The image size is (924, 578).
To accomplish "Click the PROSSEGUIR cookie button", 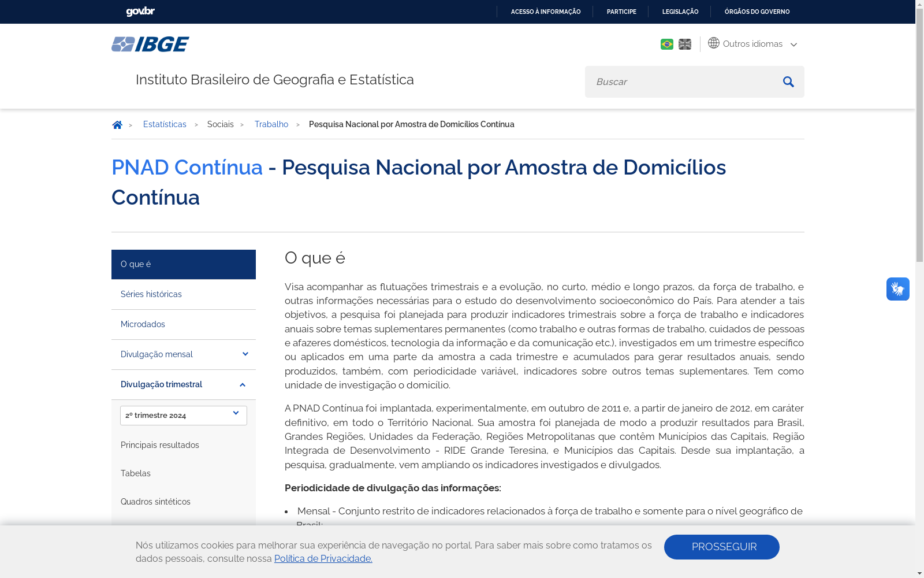I will point(722,547).
